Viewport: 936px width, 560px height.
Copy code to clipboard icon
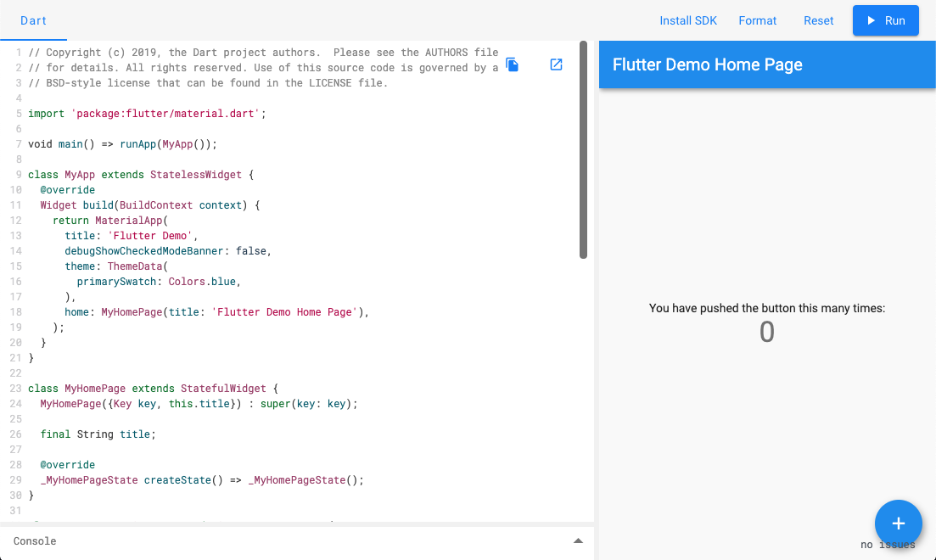(x=513, y=64)
